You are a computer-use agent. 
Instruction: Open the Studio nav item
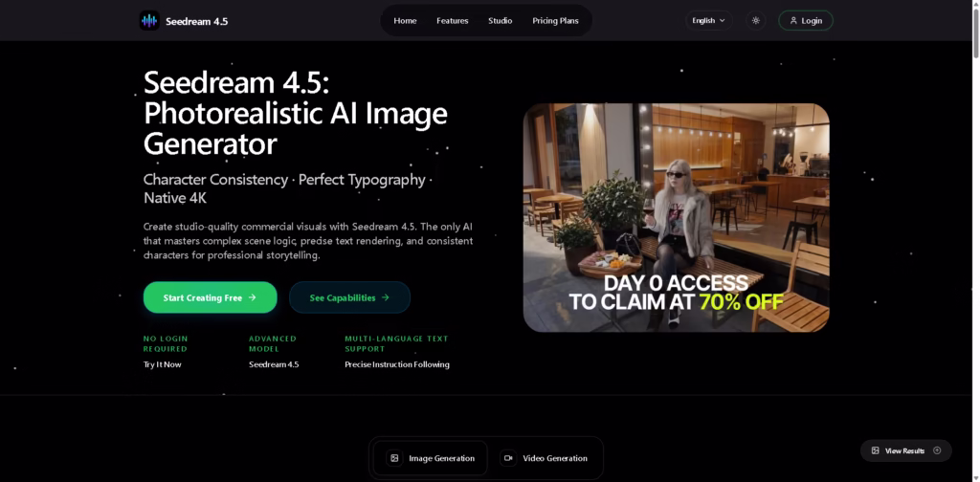click(x=500, y=21)
